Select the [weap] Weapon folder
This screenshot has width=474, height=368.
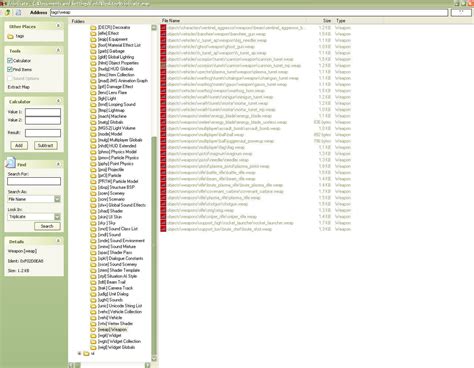109,330
